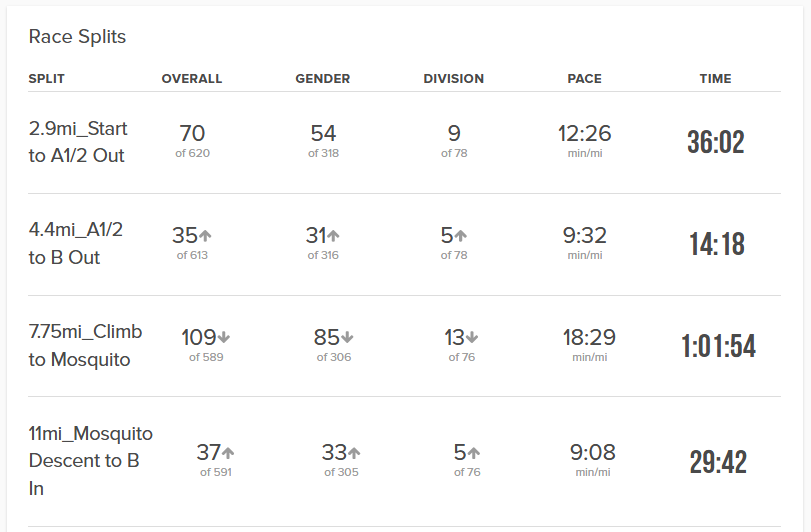
Task: Click the TIME column header
Action: point(715,79)
